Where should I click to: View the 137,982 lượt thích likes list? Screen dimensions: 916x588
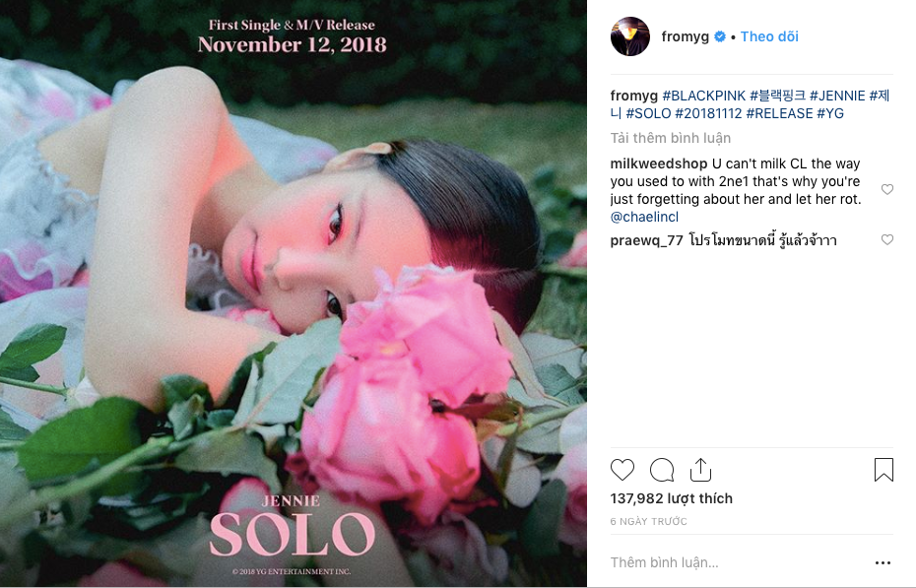[x=671, y=498]
